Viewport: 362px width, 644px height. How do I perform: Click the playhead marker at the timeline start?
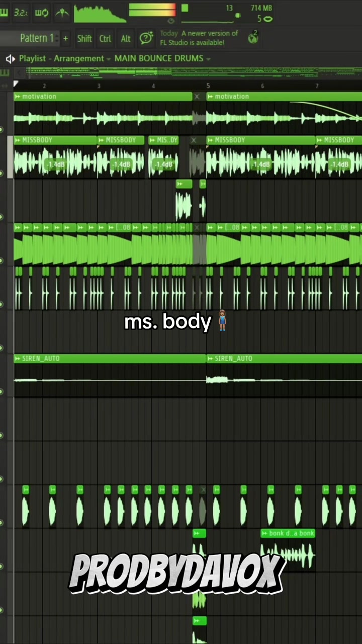click(16, 85)
